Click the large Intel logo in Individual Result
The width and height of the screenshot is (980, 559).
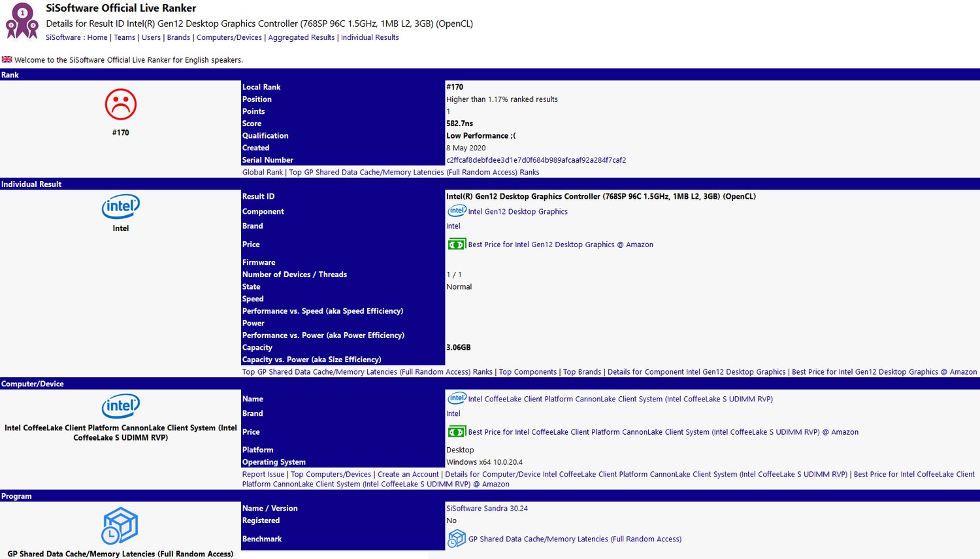[121, 207]
